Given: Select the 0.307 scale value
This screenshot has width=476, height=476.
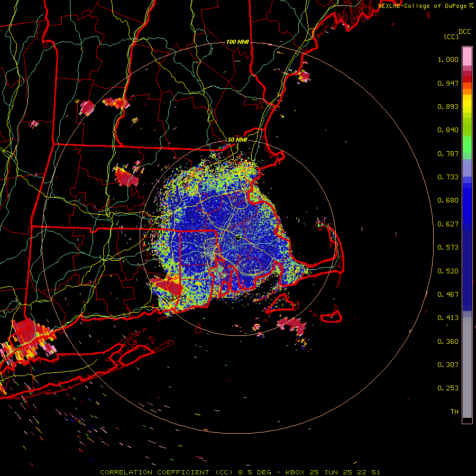Looking at the screenshot, I should pyautogui.click(x=448, y=365).
